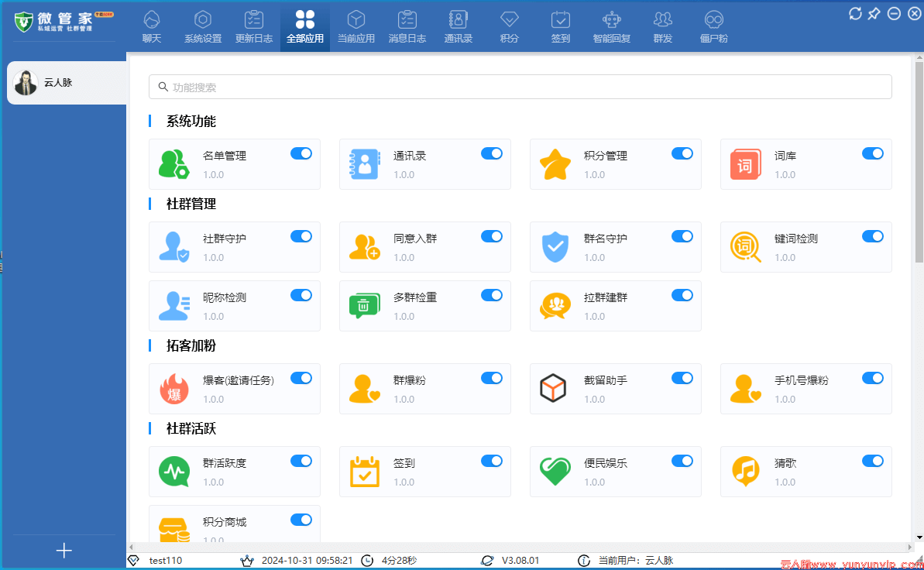Toggle the 名单管理 switch
924x570 pixels.
301,153
